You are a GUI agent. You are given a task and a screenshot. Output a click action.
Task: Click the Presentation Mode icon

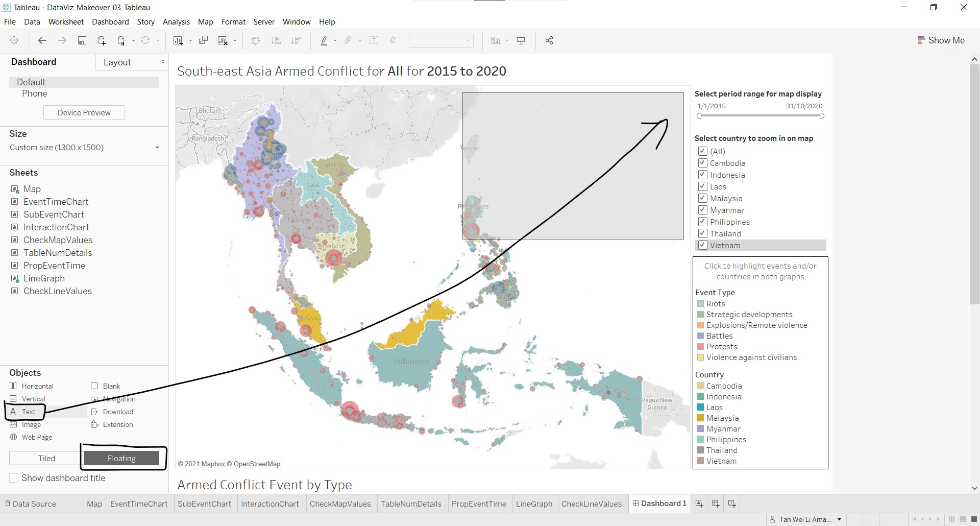coord(521,41)
